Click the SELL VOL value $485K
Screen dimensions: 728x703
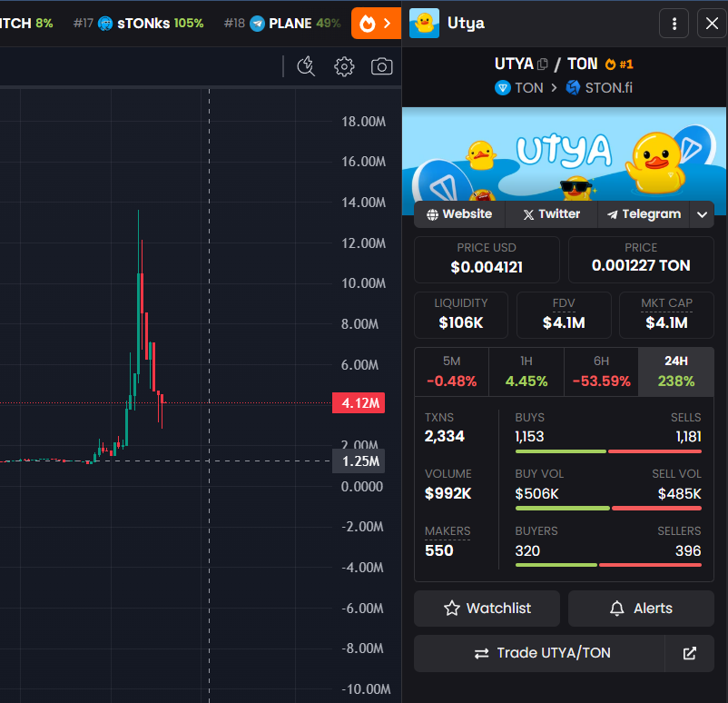tap(679, 493)
